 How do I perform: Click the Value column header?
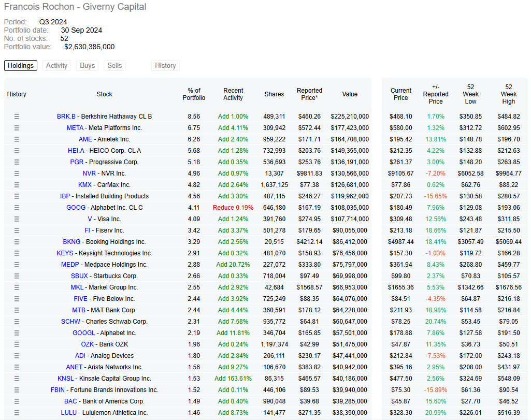pos(350,94)
